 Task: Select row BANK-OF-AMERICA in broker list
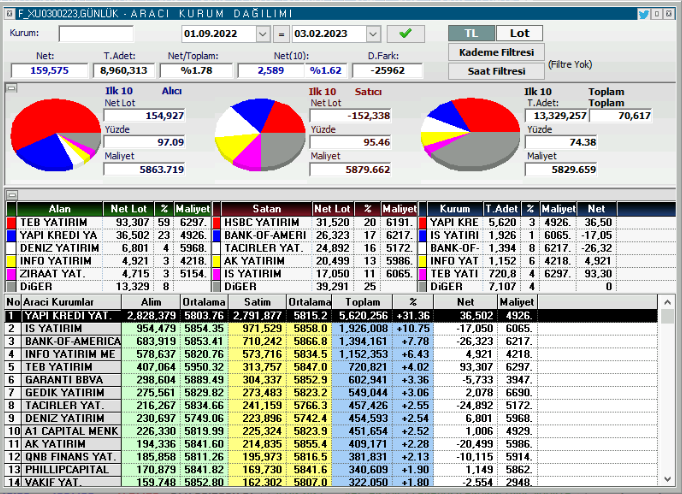pos(331,341)
